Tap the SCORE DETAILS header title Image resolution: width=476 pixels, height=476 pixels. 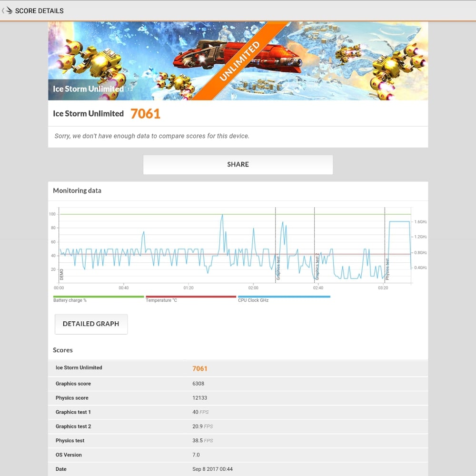point(39,10)
